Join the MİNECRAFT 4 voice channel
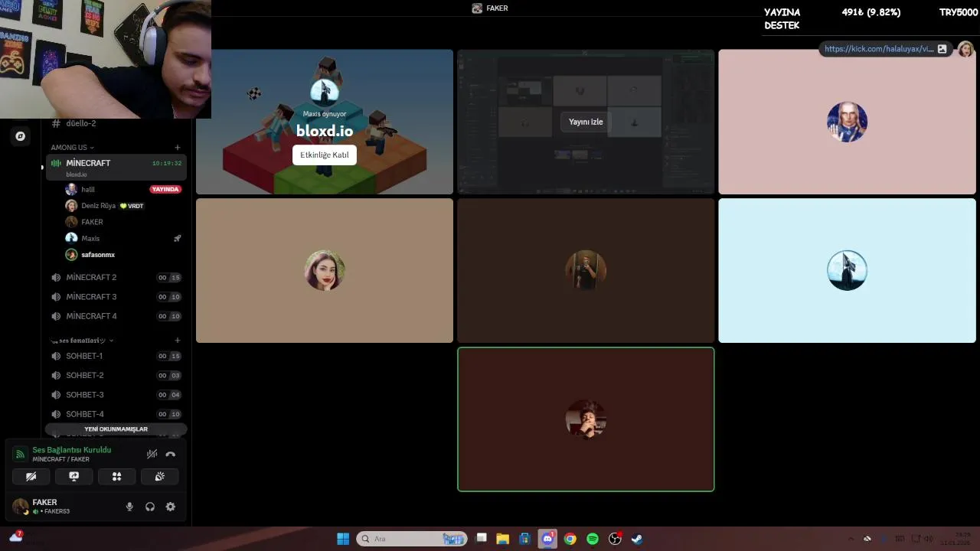This screenshot has height=551, width=980. tap(115, 316)
